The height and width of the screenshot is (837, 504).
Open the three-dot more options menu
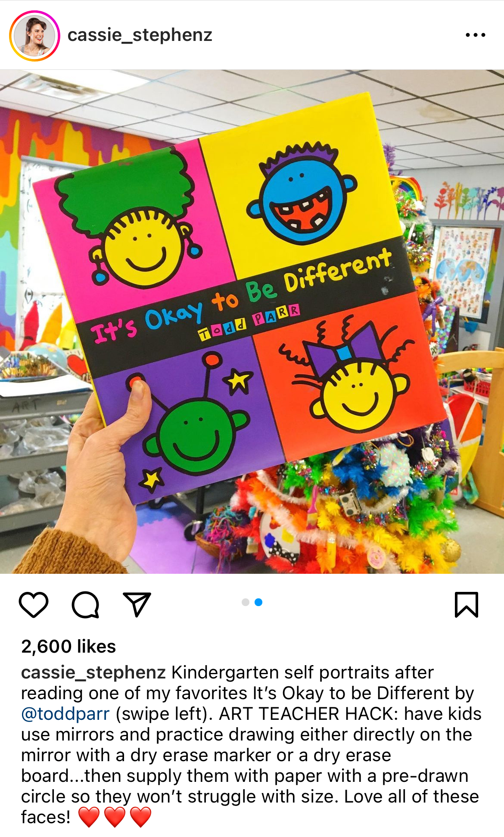476,35
